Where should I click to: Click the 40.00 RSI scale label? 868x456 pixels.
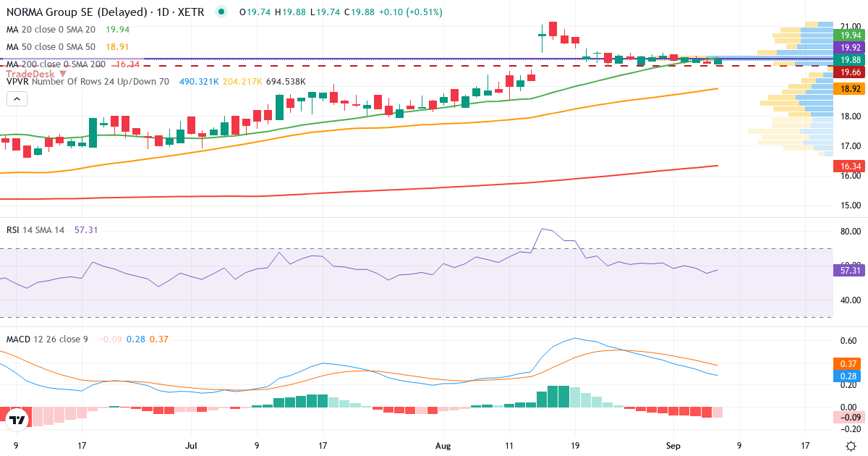click(x=850, y=300)
